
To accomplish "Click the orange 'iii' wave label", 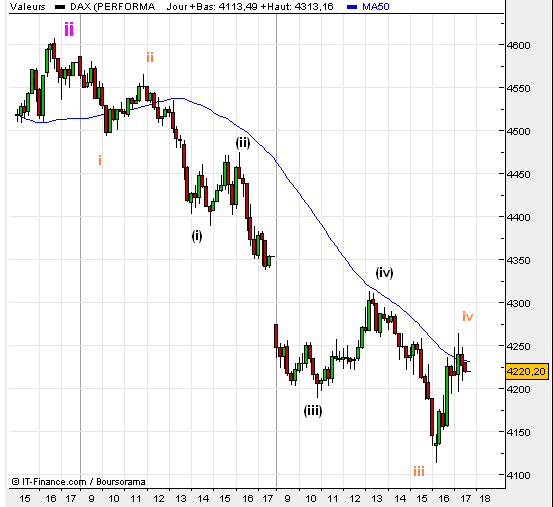I will pyautogui.click(x=419, y=471).
